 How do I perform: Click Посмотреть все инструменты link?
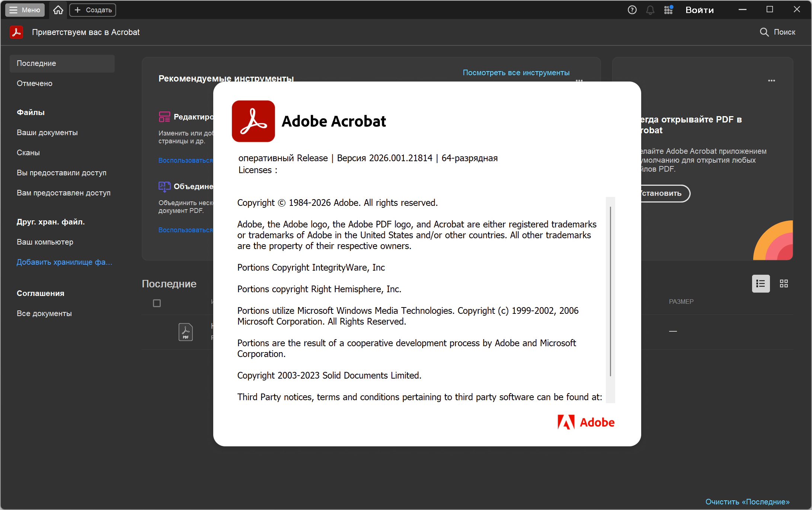tap(516, 73)
